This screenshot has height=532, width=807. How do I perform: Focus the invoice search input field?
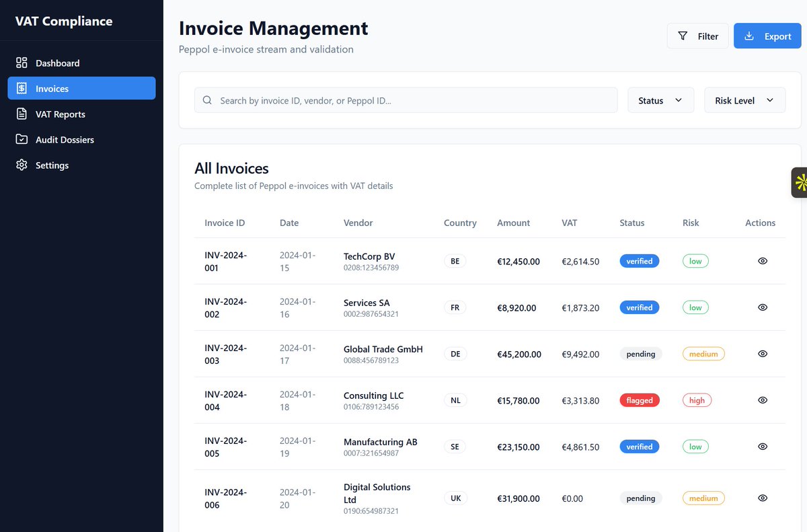(406, 100)
